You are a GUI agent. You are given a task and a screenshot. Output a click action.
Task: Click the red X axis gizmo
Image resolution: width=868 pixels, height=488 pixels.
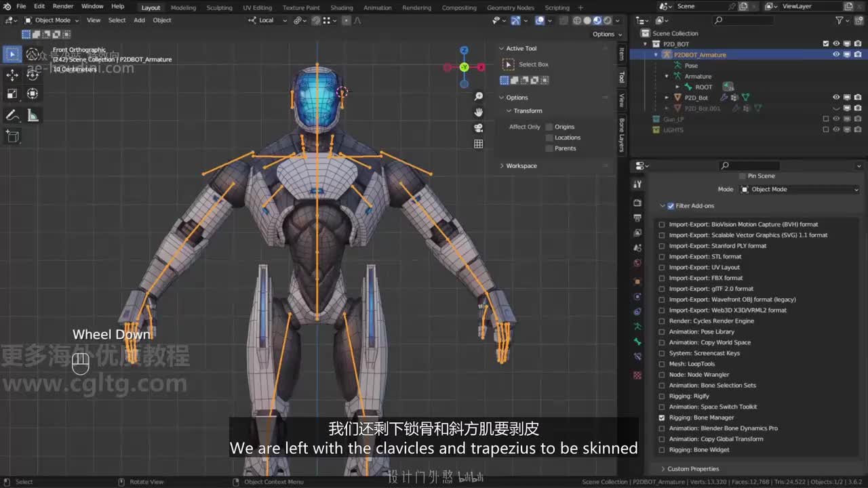481,67
